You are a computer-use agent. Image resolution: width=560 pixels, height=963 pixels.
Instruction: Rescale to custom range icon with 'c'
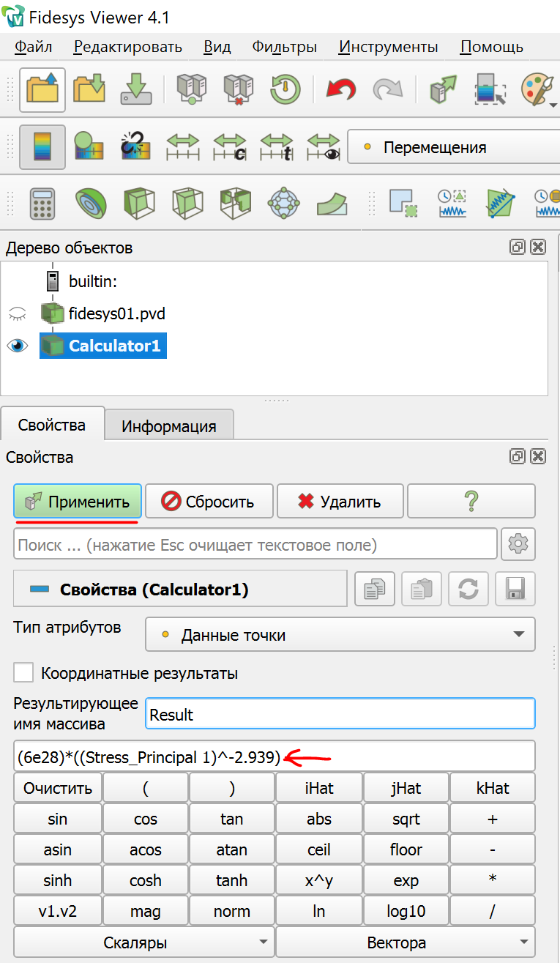pyautogui.click(x=230, y=146)
